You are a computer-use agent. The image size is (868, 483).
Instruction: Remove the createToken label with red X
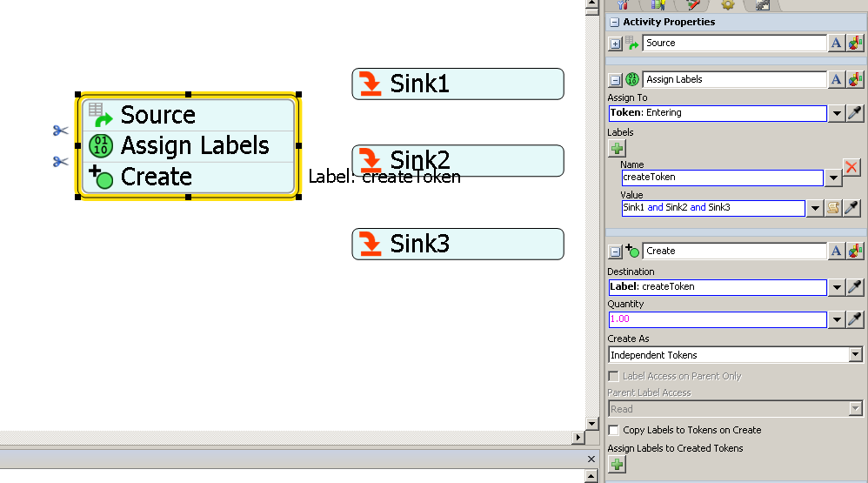coord(852,168)
